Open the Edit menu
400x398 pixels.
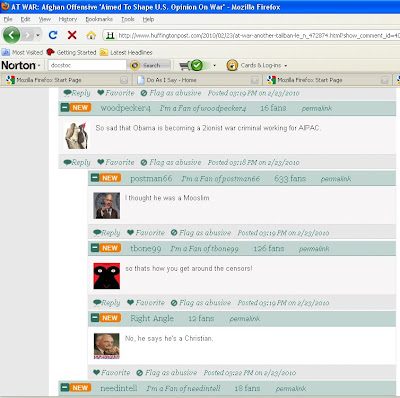tap(25, 19)
